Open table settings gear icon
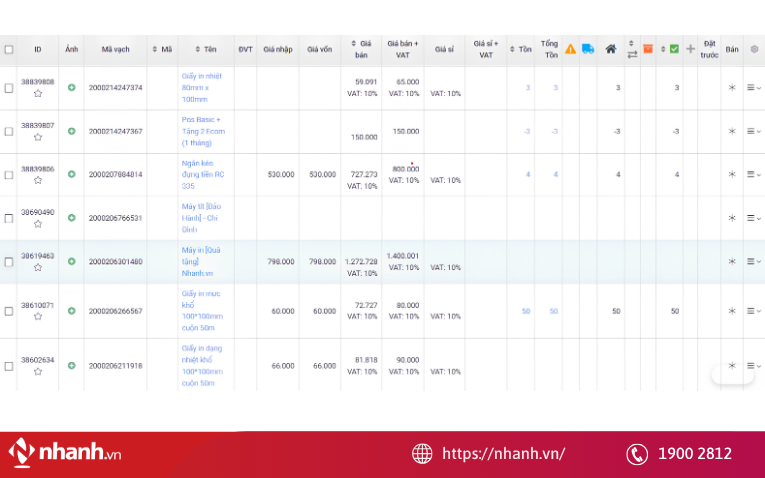This screenshot has width=765, height=478. tap(754, 49)
